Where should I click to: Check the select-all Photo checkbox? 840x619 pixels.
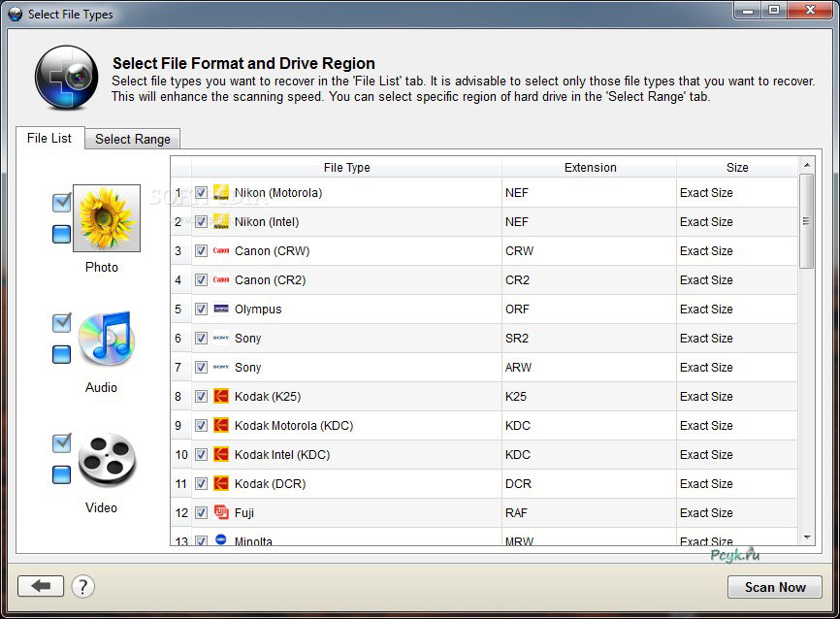click(x=62, y=202)
